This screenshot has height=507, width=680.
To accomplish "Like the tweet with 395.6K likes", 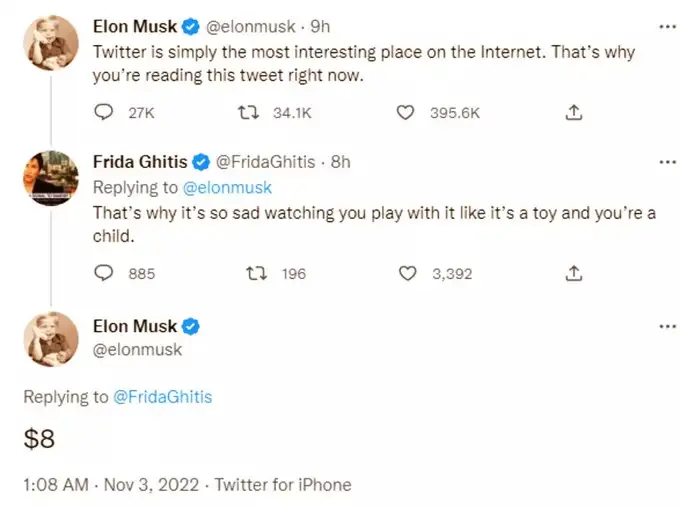I will point(405,113).
